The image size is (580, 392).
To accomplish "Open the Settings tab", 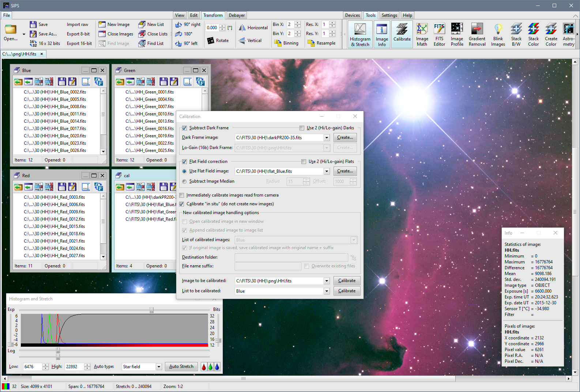I will [389, 15].
